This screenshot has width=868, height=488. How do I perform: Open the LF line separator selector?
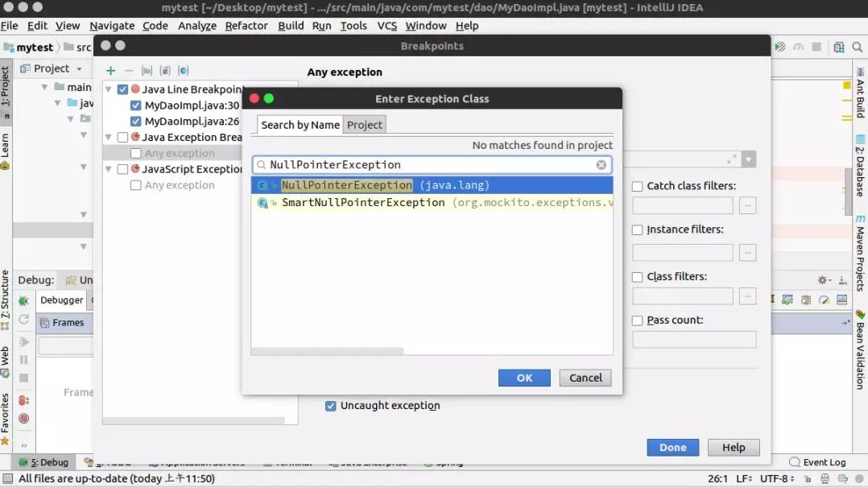point(744,478)
